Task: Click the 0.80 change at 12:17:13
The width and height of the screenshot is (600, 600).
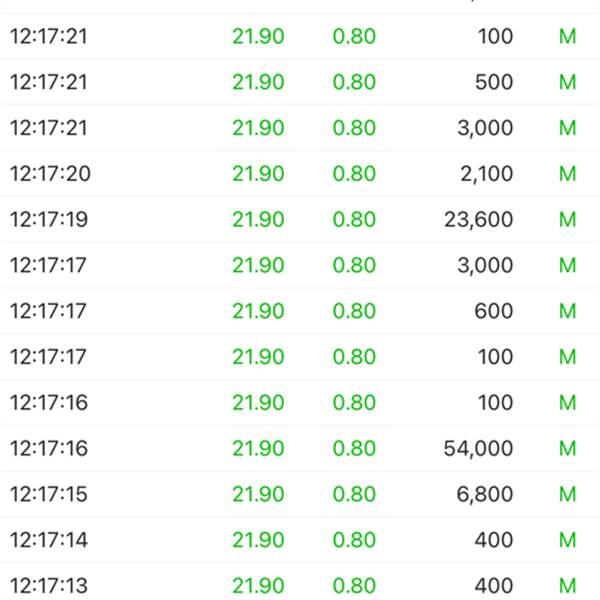Action: 354,586
